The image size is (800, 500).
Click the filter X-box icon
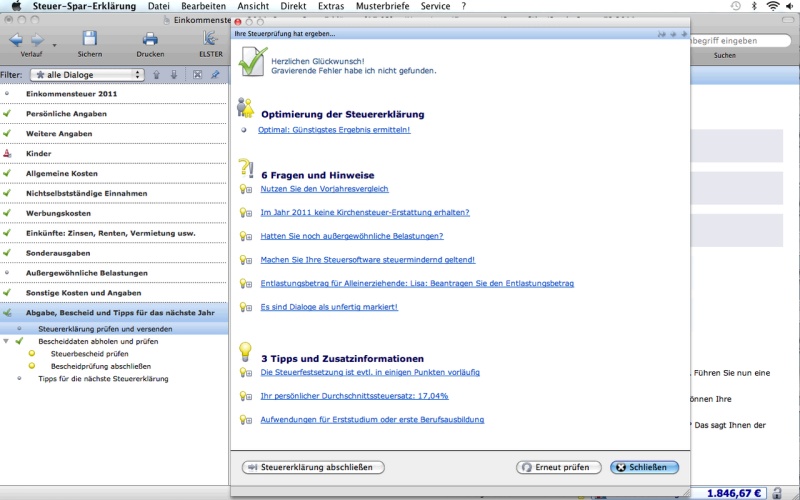197,74
